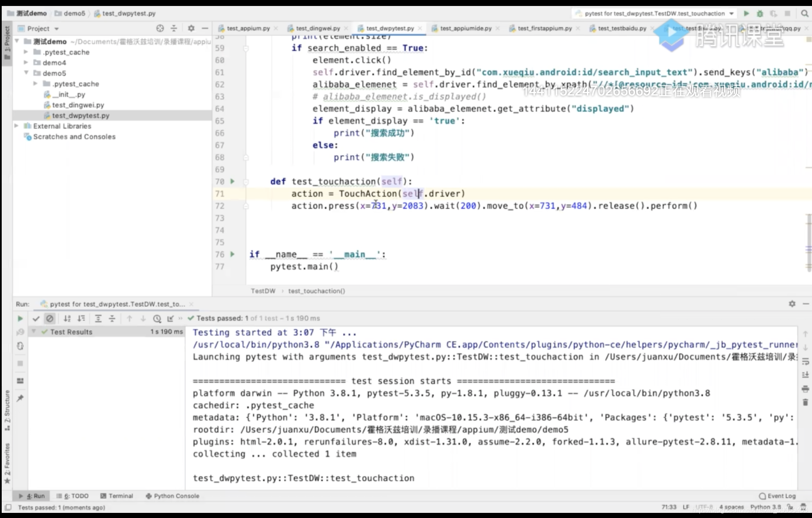Toggle scroll to end of console

[x=806, y=375]
